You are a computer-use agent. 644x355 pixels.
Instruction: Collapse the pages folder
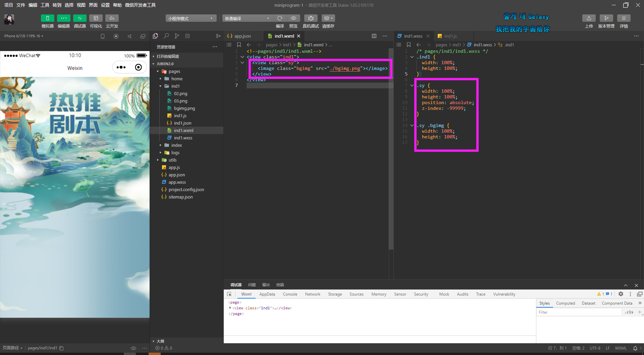pos(186,71)
